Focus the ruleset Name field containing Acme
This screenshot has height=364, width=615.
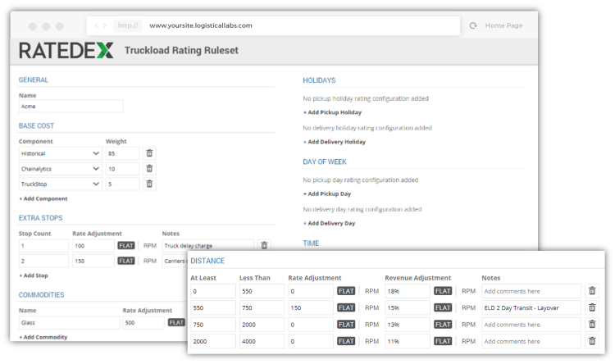pyautogui.click(x=71, y=107)
